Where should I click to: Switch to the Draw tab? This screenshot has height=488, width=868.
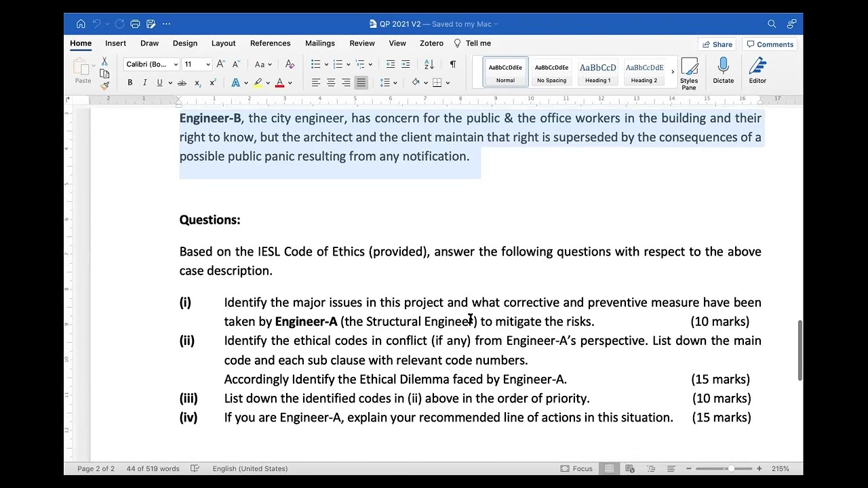click(x=149, y=43)
